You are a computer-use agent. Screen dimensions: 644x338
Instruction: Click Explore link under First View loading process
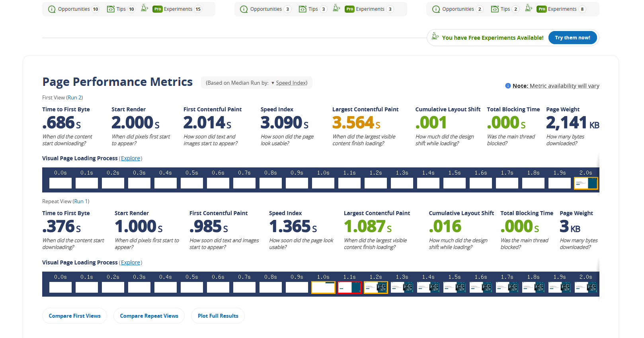131,158
